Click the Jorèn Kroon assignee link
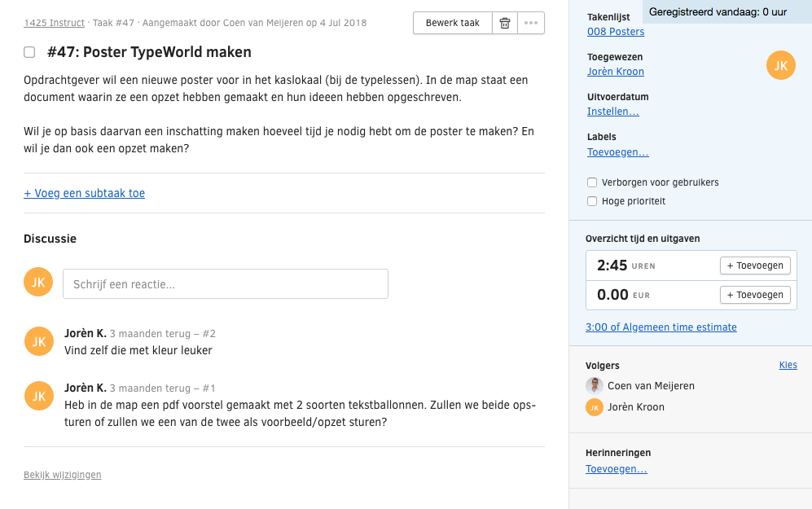The width and height of the screenshot is (812, 509). [616, 72]
